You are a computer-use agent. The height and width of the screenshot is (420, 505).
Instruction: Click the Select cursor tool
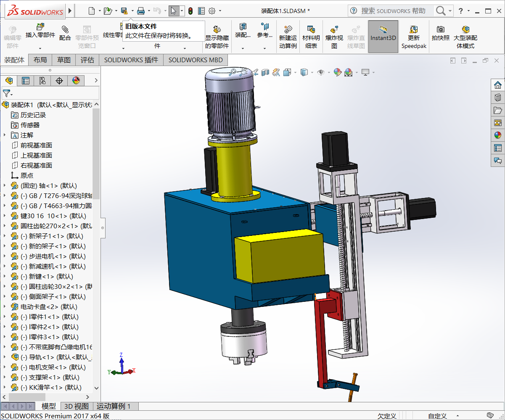tap(174, 11)
